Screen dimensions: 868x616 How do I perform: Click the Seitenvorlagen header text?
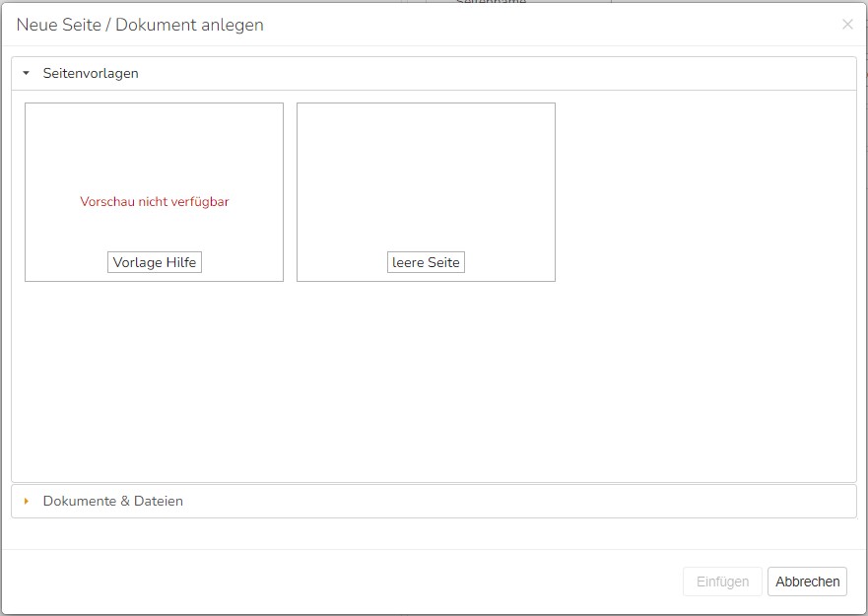[x=91, y=73]
